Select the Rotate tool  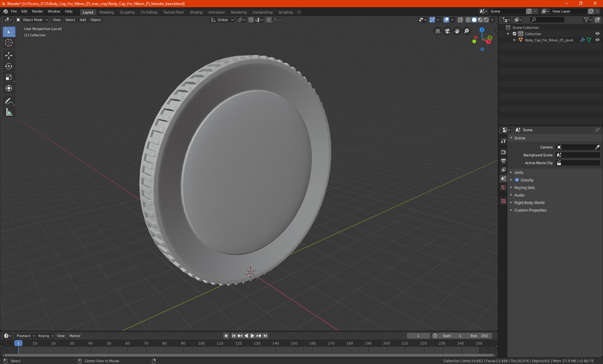(9, 66)
